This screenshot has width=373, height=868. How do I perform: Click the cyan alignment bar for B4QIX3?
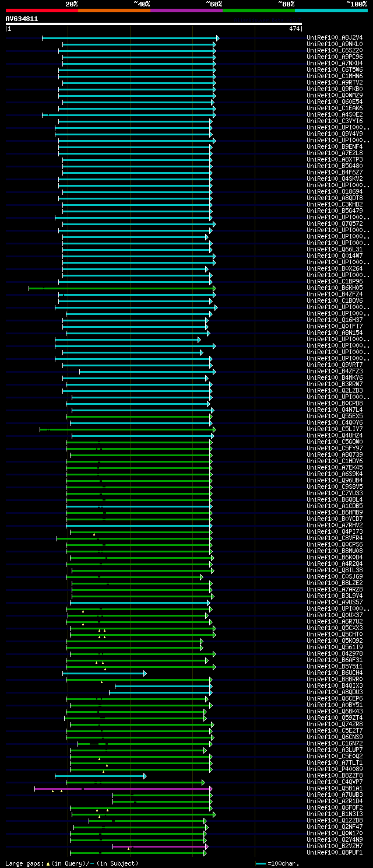click(163, 686)
